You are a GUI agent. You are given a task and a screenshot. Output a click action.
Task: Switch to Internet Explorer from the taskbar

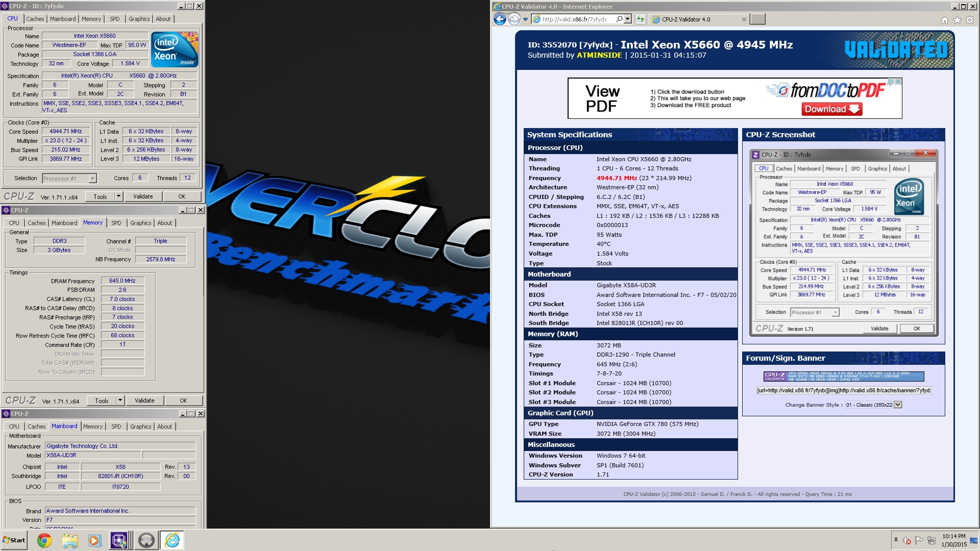tap(172, 540)
